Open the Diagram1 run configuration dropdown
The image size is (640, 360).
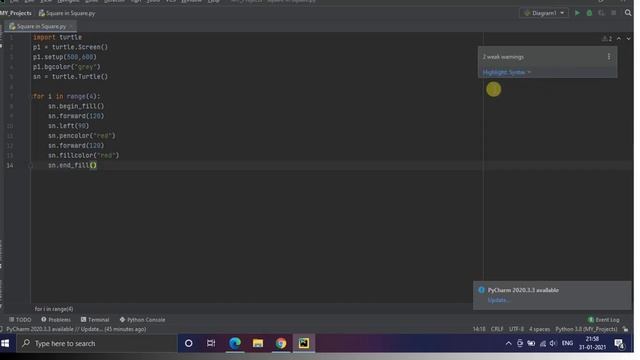pyautogui.click(x=544, y=13)
